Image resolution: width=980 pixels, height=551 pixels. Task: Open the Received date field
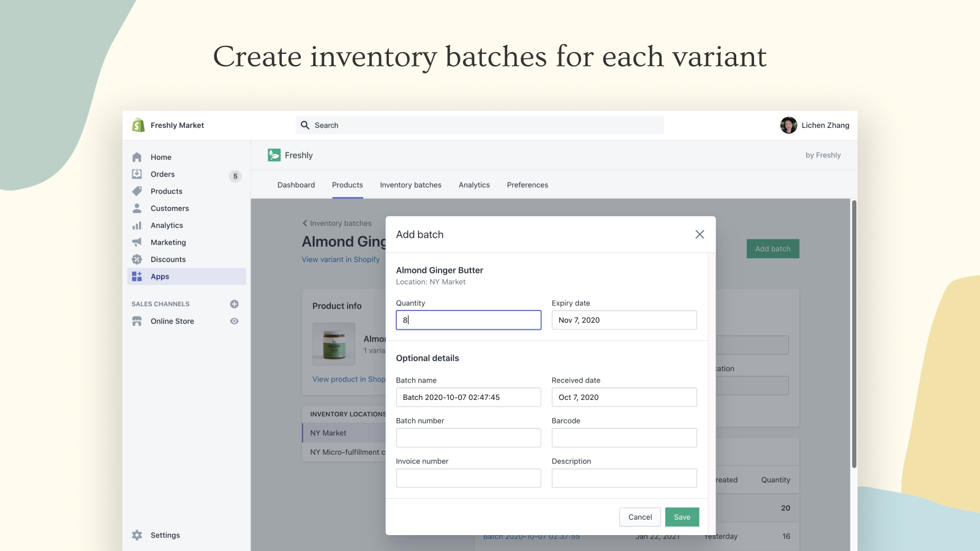tap(624, 397)
